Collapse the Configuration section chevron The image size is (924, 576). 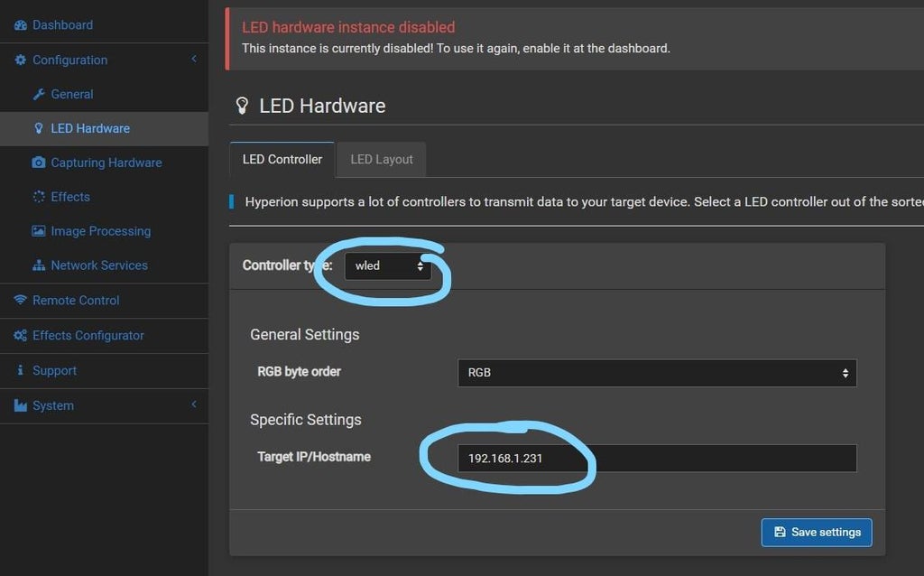tap(193, 60)
